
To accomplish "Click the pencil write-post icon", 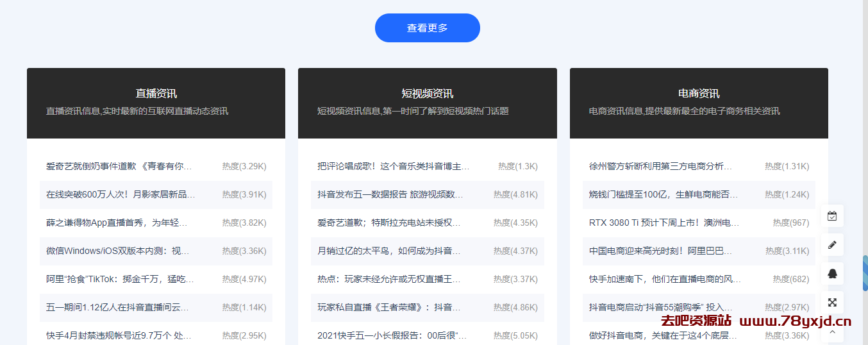I will (x=832, y=244).
